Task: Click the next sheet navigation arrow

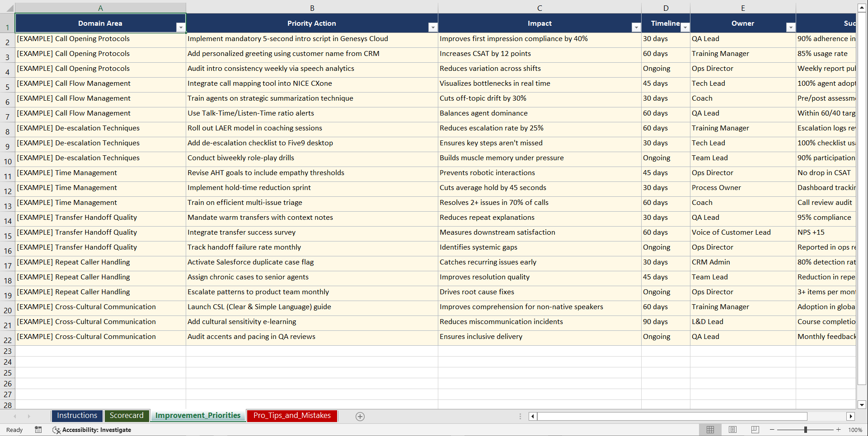Action: (29, 416)
